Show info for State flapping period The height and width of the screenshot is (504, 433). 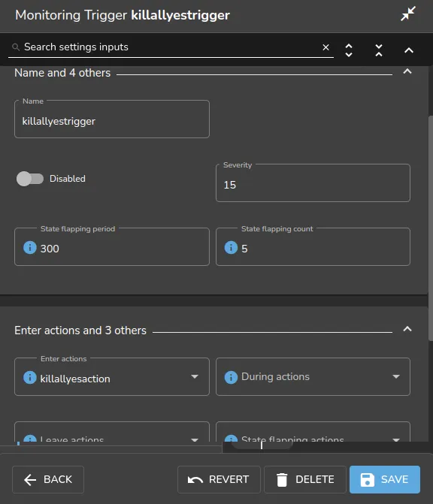(30, 248)
